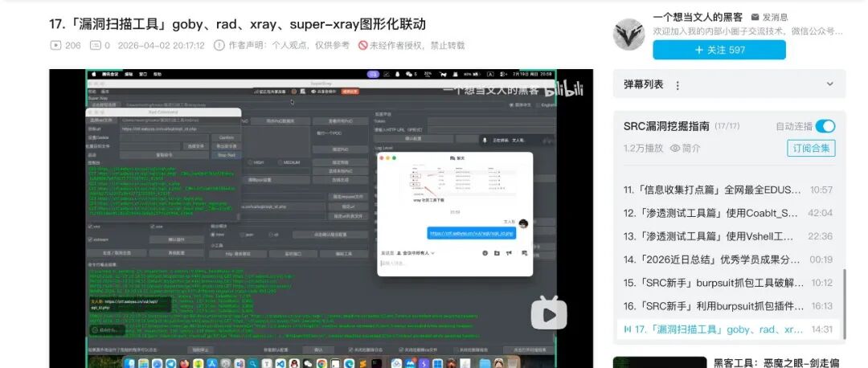Image resolution: width=868 pixels, height=368 pixels.
Task: Click the 14:31 duration of item 17
Action: tap(821, 329)
